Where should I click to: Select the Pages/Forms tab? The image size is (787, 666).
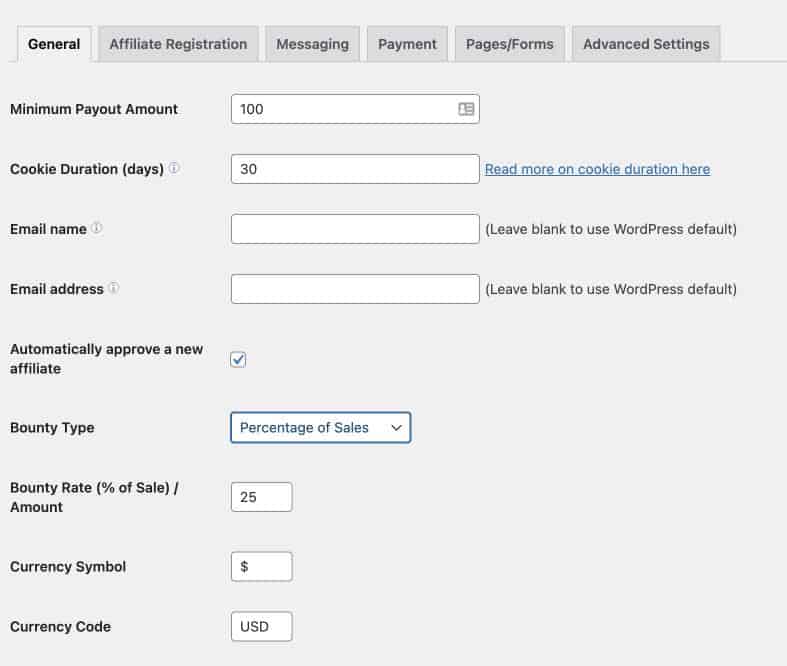(x=509, y=44)
